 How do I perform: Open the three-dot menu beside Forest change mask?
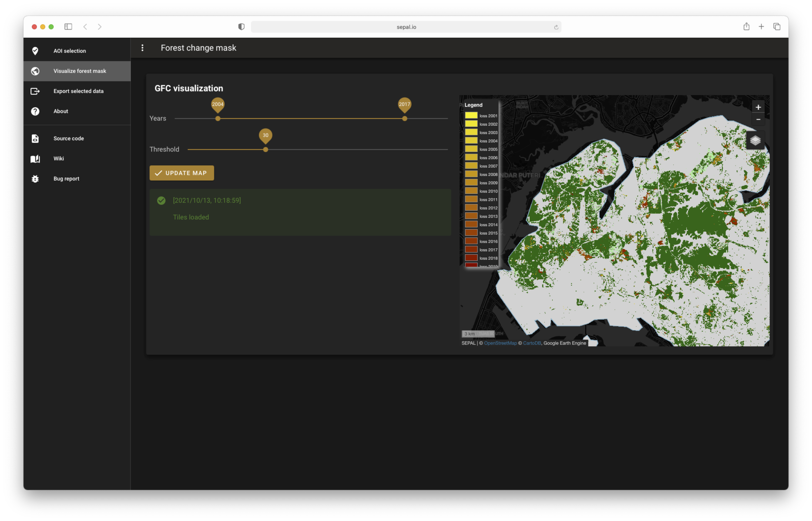(x=142, y=48)
